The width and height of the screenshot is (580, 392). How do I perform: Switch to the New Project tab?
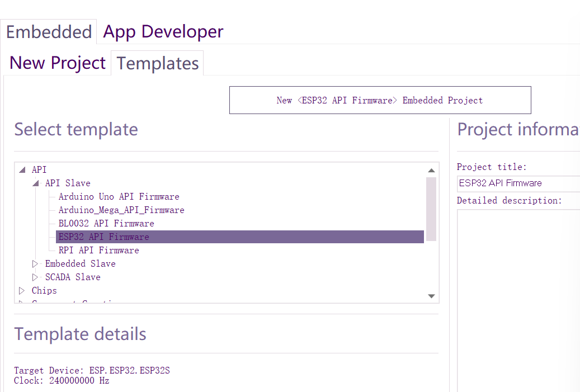[x=57, y=63]
